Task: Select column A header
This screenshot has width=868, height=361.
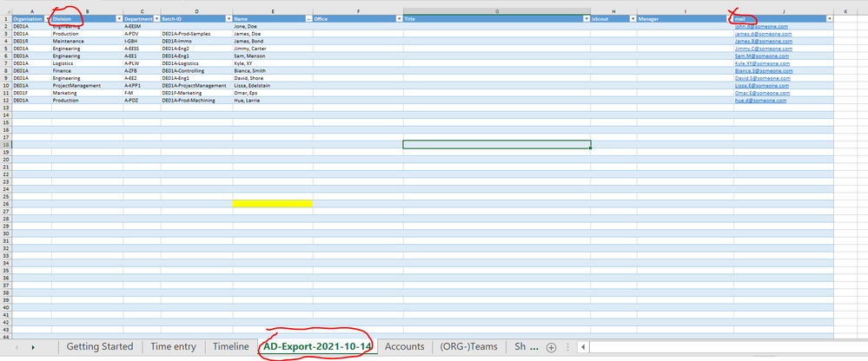Action: coord(31,11)
